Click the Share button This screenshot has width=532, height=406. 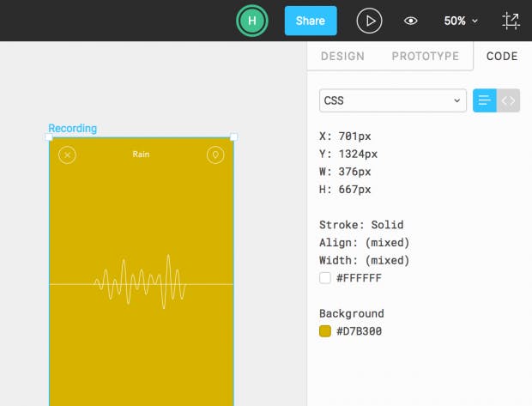[x=311, y=21]
